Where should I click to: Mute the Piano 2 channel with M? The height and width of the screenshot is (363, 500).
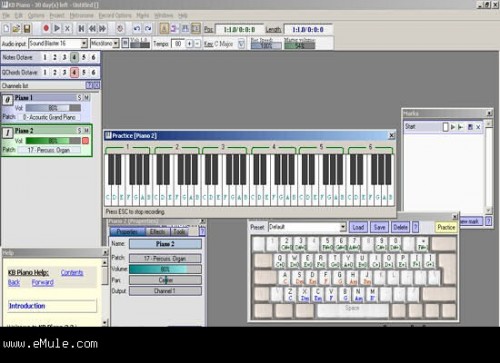pyautogui.click(x=87, y=130)
